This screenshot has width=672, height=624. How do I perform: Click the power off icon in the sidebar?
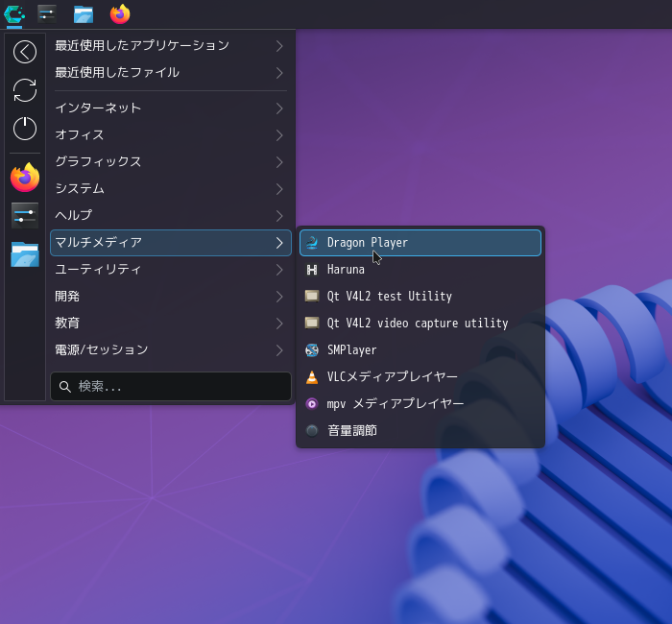[25, 128]
